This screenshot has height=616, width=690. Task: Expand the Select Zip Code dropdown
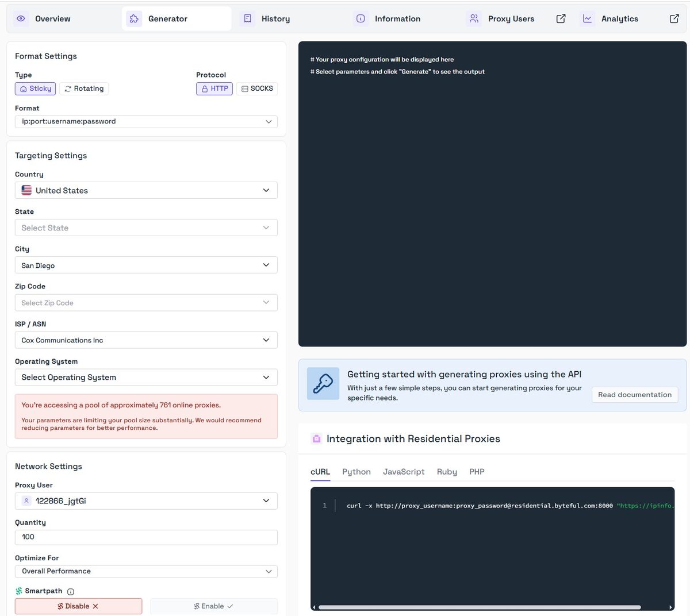pos(146,302)
